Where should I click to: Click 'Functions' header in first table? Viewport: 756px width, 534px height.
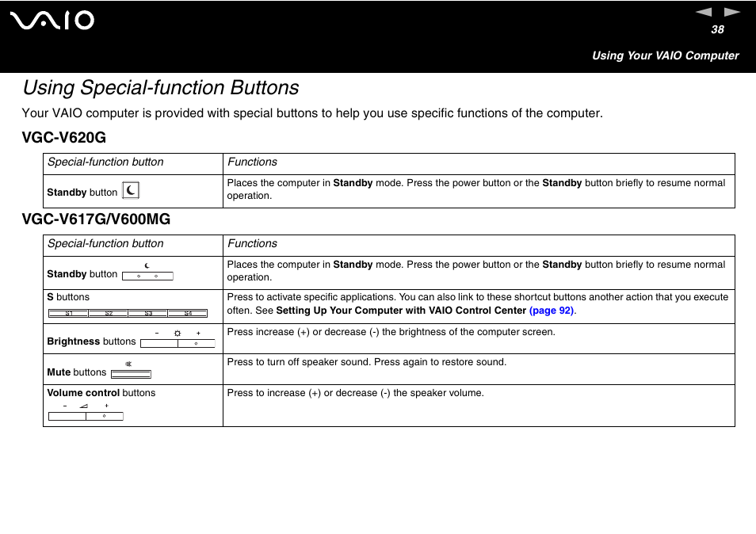click(x=252, y=162)
